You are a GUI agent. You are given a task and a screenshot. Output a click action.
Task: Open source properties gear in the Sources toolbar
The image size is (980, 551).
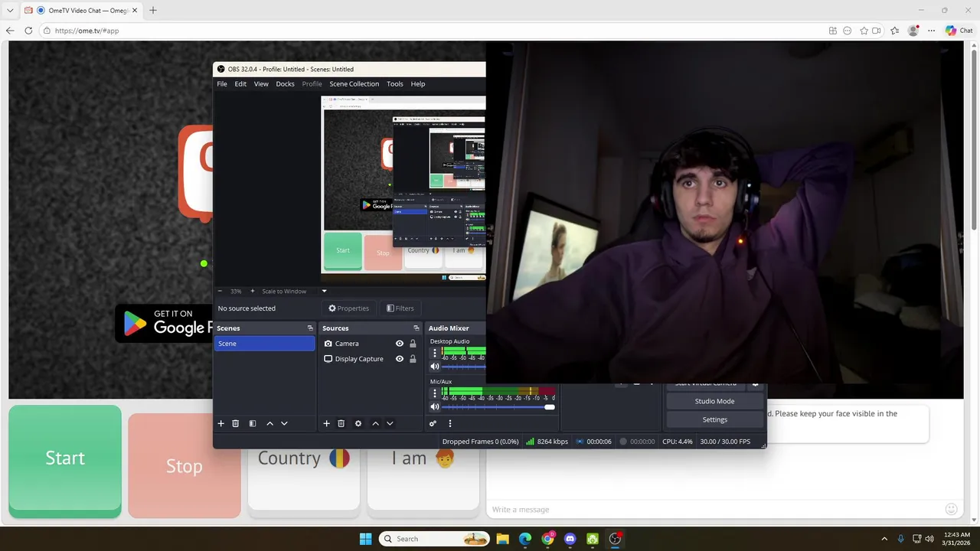point(358,423)
